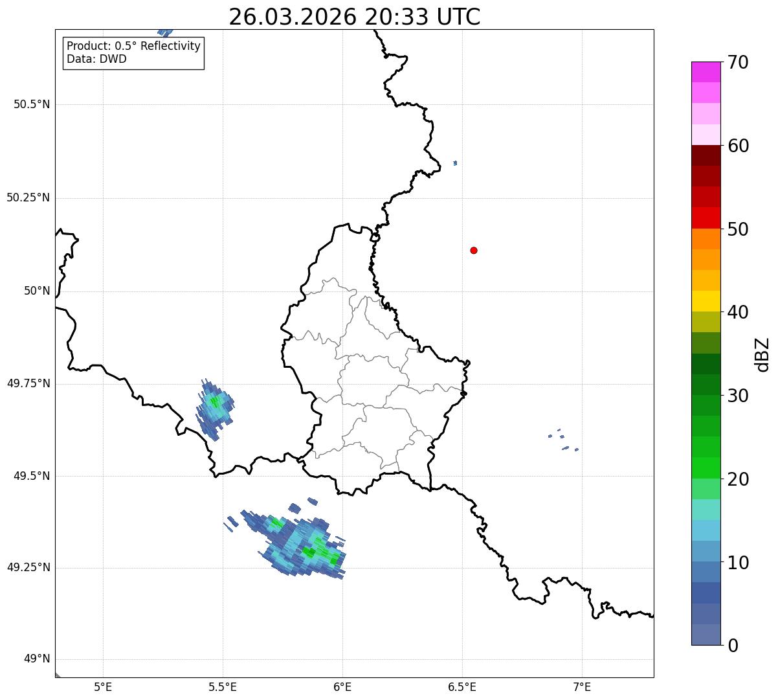Click the title "26.03.2026 20:33 UTC"

(x=354, y=17)
